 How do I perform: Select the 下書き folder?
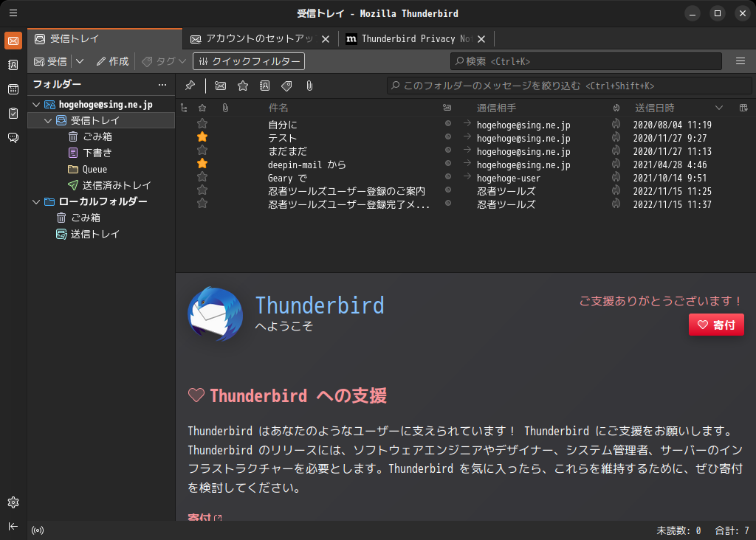[101, 153]
